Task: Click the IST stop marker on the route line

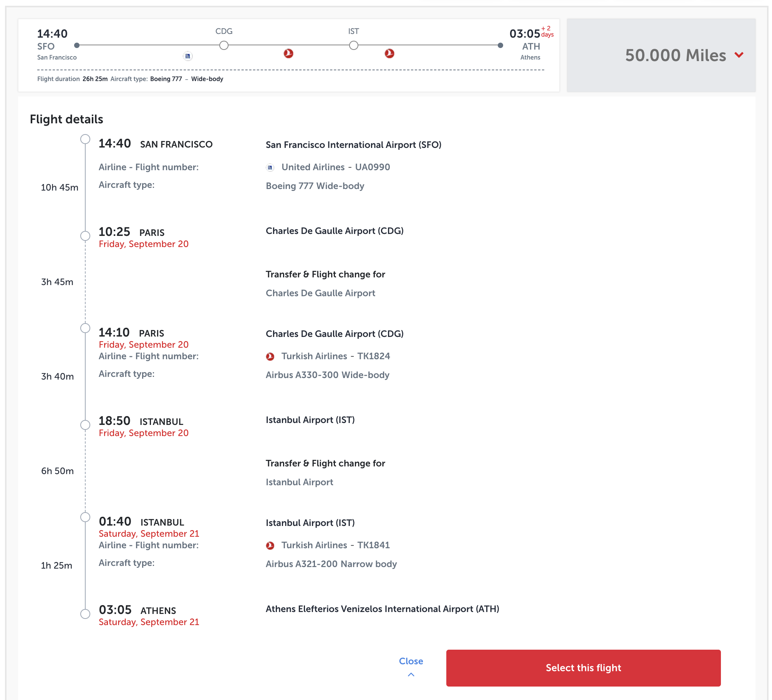Action: [x=354, y=45]
